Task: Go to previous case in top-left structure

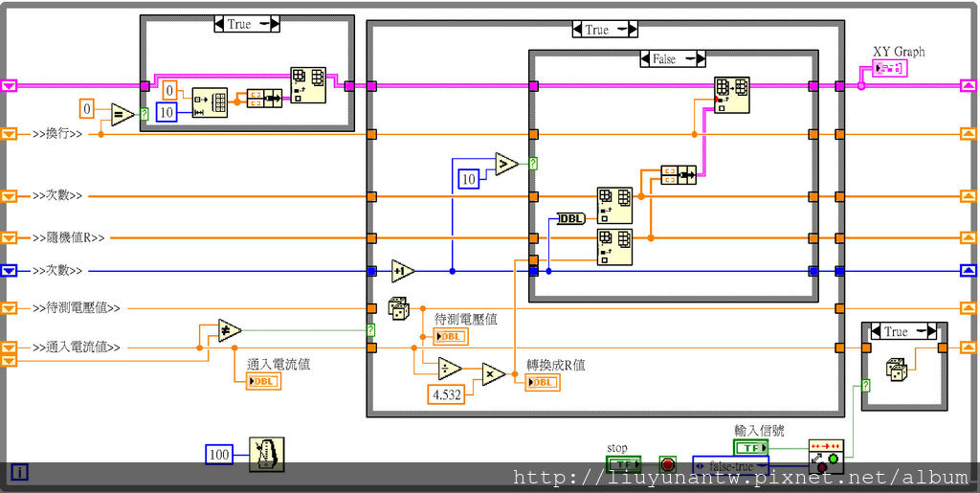Action: tap(219, 24)
